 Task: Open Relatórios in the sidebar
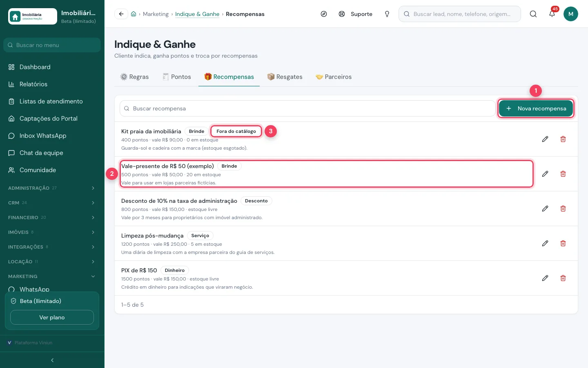click(52, 84)
